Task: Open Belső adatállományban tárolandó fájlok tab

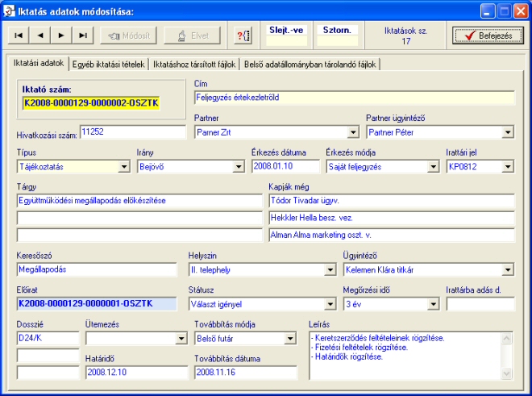Action: coord(310,65)
